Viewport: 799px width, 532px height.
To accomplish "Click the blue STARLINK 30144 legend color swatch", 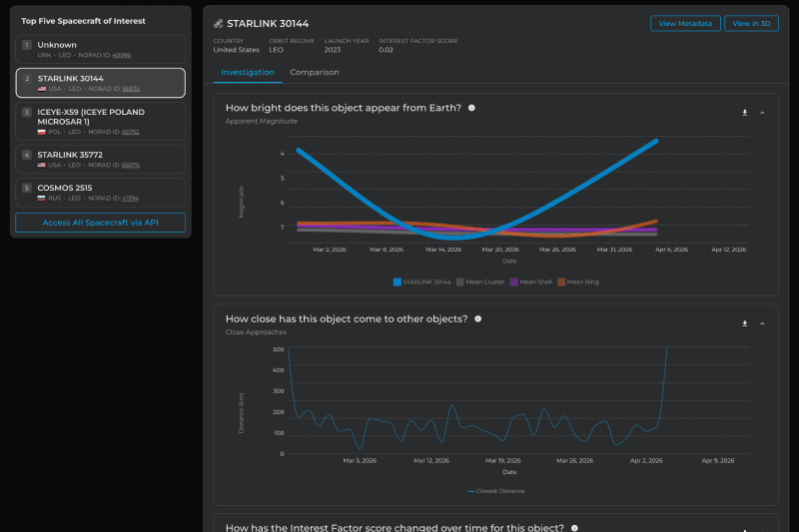I will [x=397, y=282].
